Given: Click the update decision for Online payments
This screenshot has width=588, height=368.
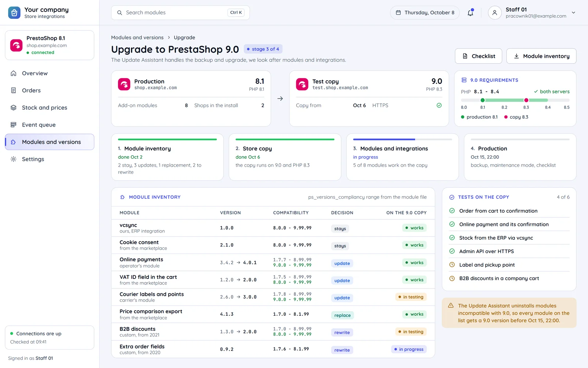Looking at the screenshot, I should 342,263.
